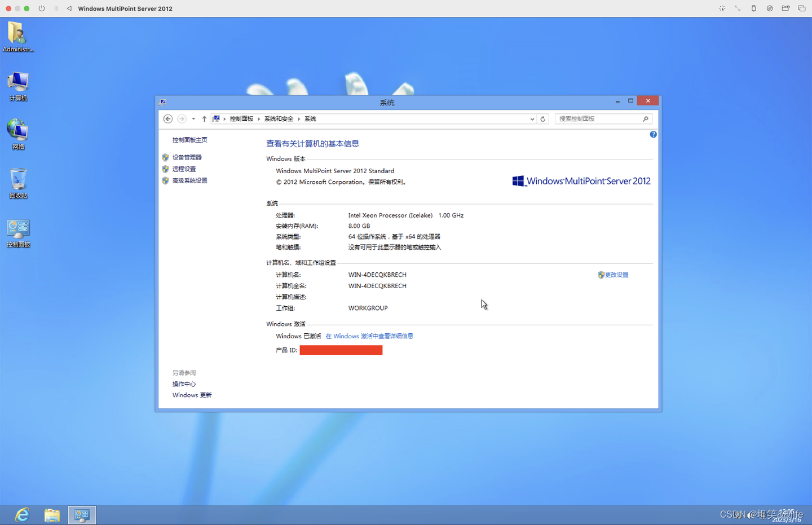
Task: Click the VM pause button
Action: coord(56,8)
